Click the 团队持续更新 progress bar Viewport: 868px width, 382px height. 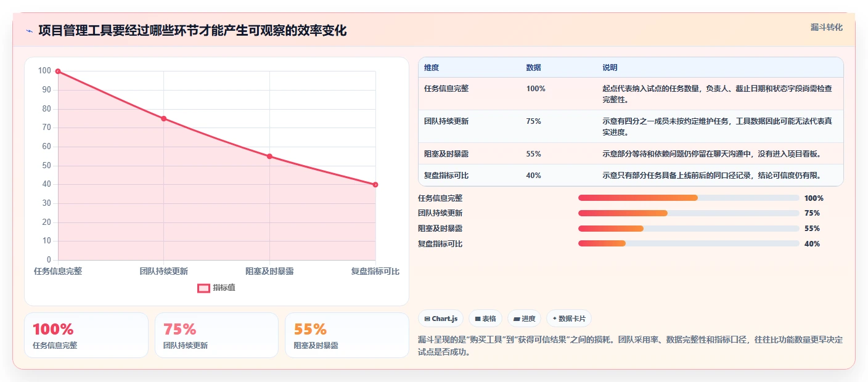click(689, 213)
